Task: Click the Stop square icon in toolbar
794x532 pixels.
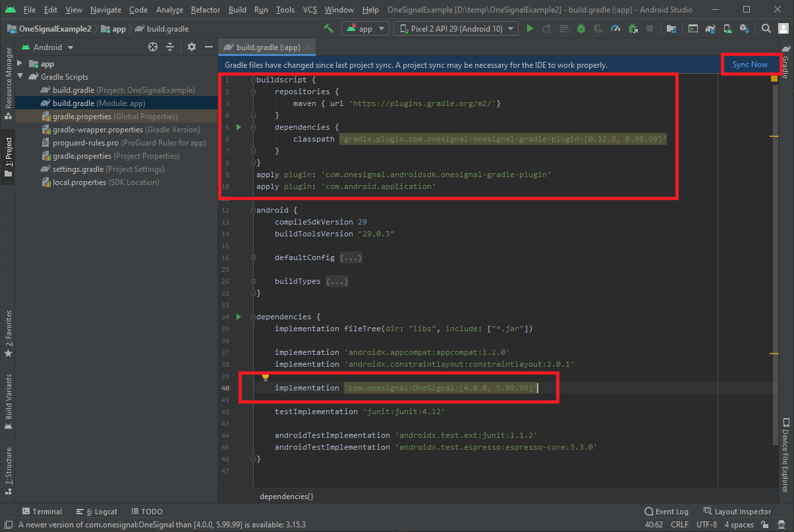Action: point(650,28)
